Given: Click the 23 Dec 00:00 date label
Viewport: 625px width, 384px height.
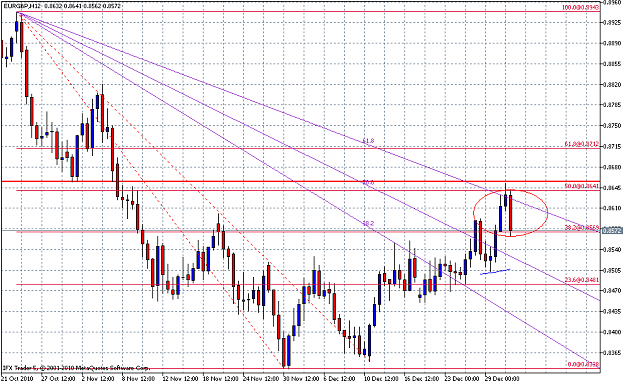Looking at the screenshot, I should point(462,378).
